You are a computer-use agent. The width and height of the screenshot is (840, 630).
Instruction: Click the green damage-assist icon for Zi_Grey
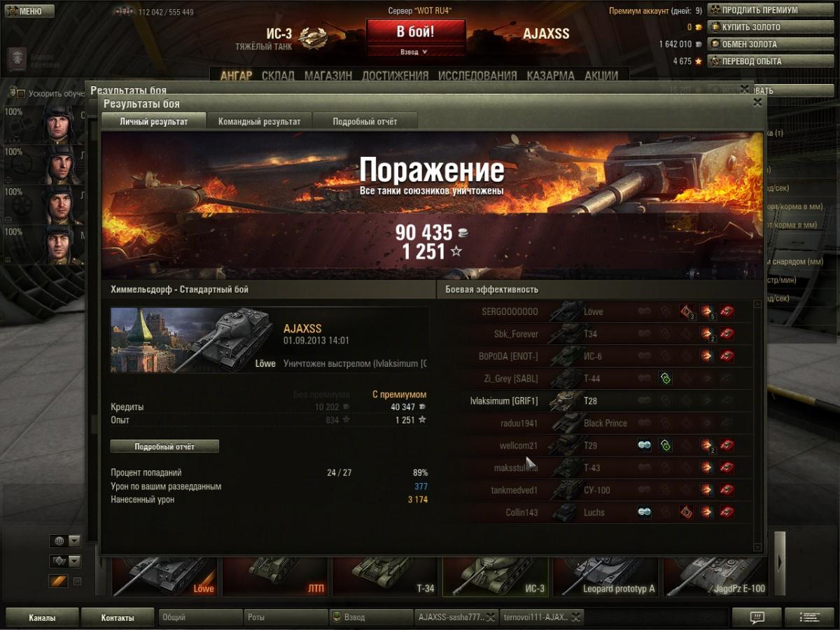[665, 379]
